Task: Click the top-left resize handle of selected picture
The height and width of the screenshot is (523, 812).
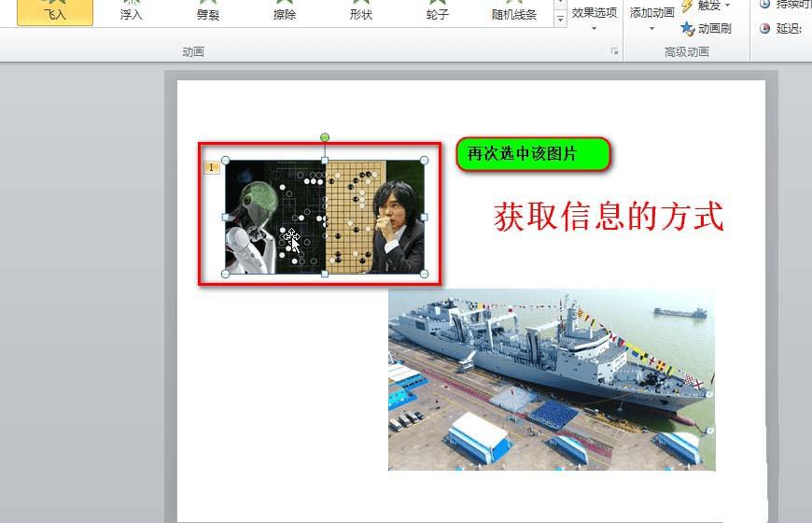Action: (x=225, y=160)
